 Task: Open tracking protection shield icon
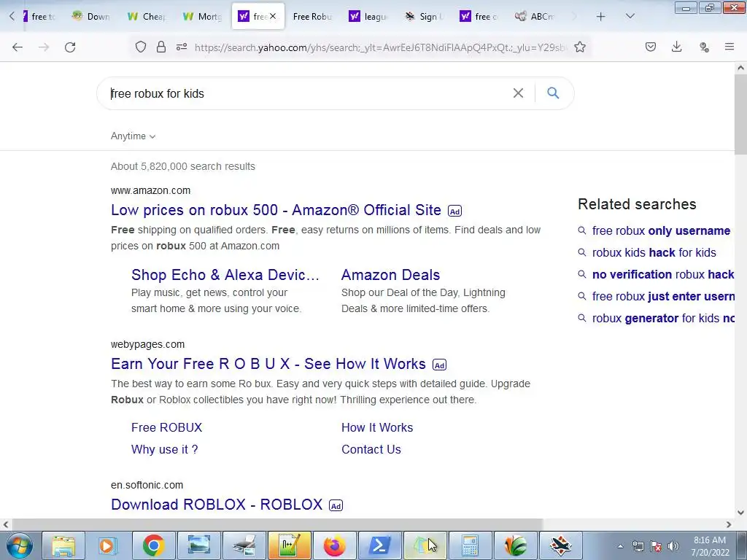(x=141, y=47)
